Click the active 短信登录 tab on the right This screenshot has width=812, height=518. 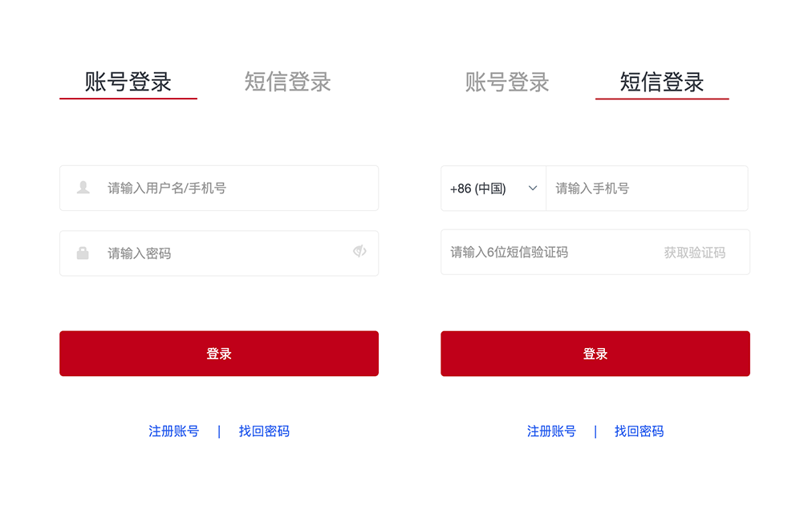(663, 81)
